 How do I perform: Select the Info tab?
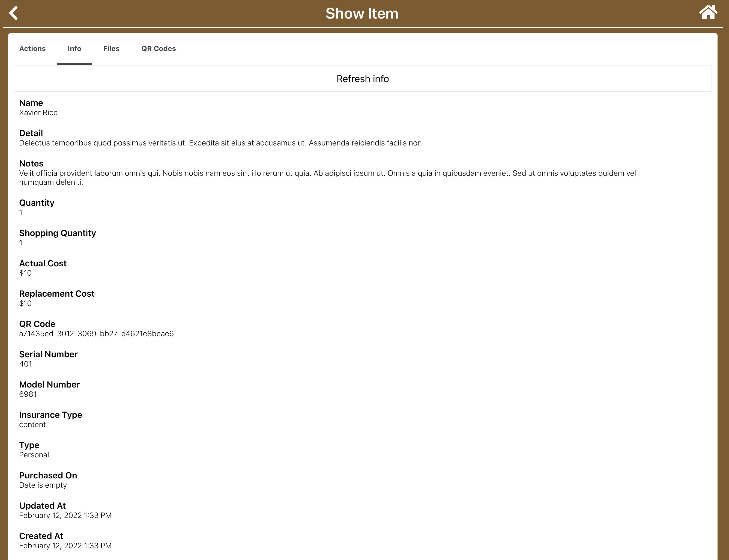(74, 49)
